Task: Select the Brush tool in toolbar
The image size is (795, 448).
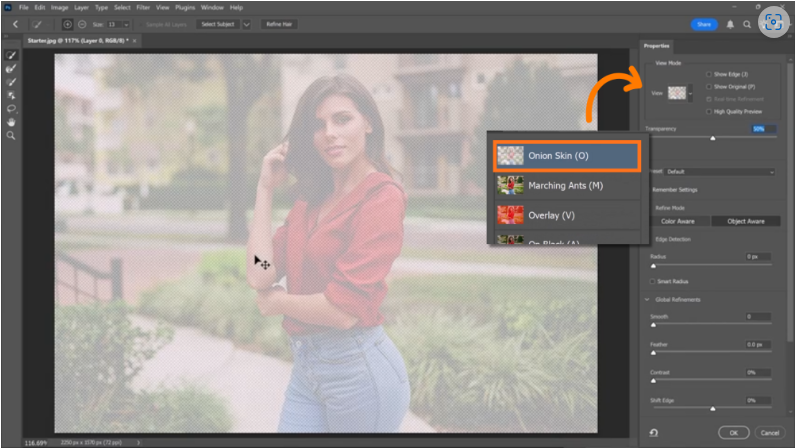Action: [x=11, y=82]
